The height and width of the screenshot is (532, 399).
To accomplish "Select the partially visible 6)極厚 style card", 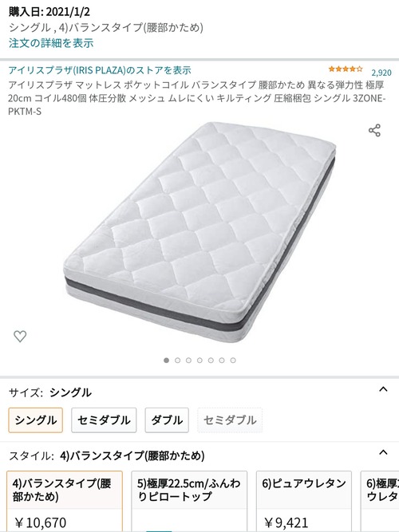I will pos(380,502).
